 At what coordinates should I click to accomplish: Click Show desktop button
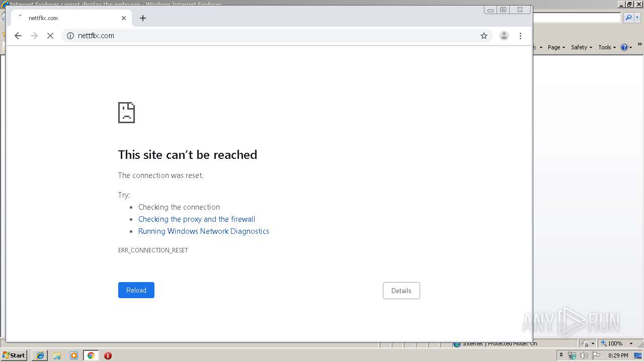pyautogui.click(x=639, y=355)
